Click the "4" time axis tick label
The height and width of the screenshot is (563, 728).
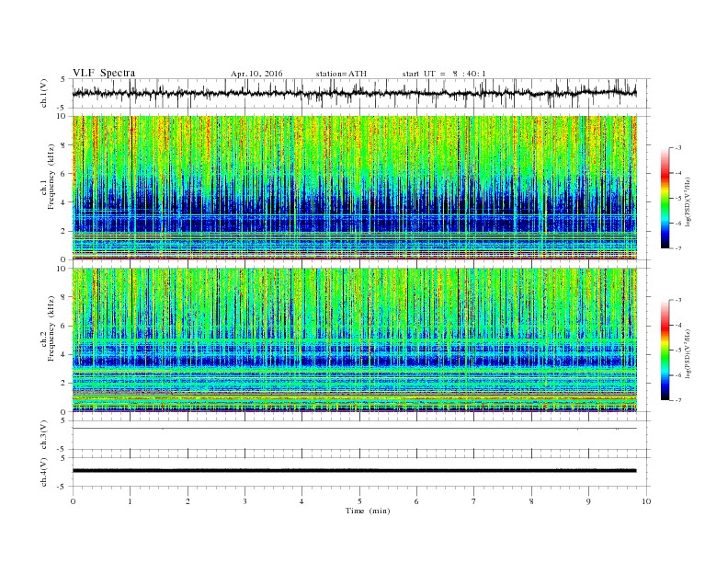302,501
